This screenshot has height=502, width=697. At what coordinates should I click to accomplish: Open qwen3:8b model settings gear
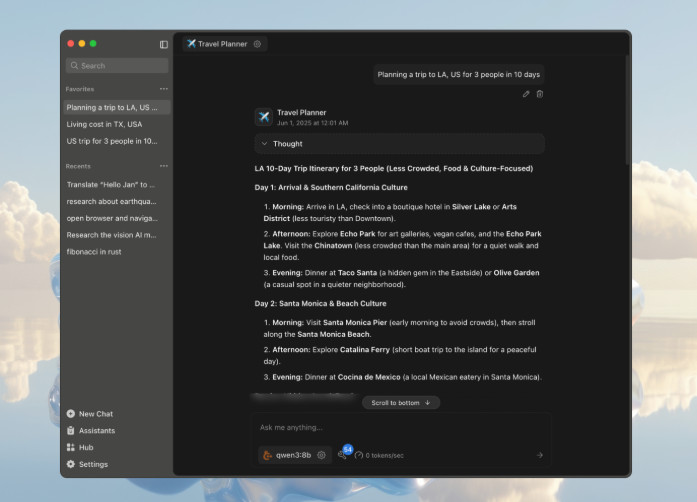(x=321, y=455)
